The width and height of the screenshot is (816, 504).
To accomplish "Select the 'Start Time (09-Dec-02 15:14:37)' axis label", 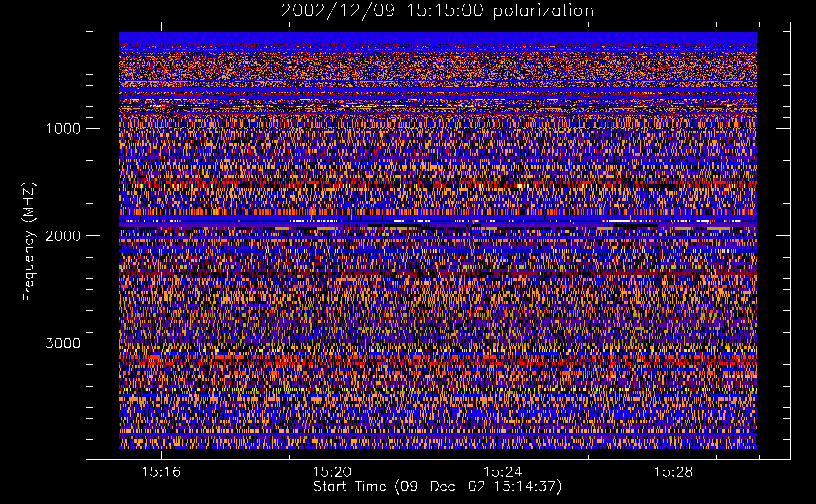I will [x=437, y=487].
